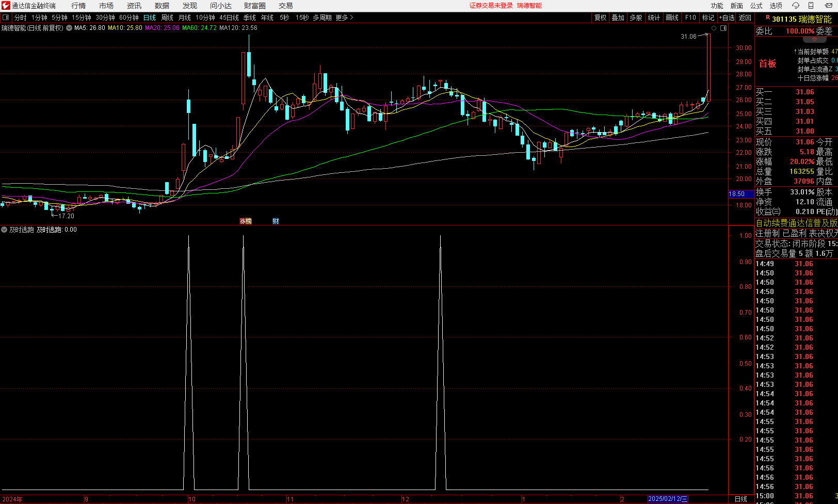Open the 市场 menu
The height and width of the screenshot is (504, 838).
click(106, 6)
